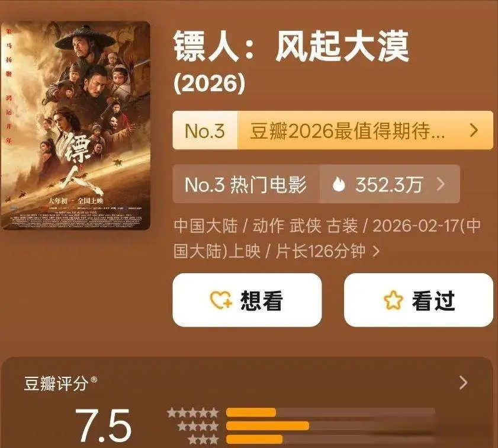This screenshot has width=498, height=448.
Task: Tap the 7.5 rating score
Action: tap(103, 426)
